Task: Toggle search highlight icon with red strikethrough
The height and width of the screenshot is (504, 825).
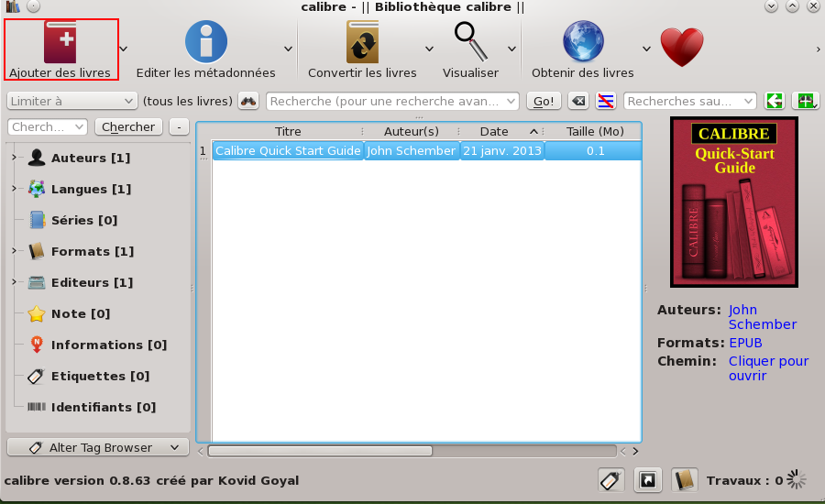Action: [606, 101]
